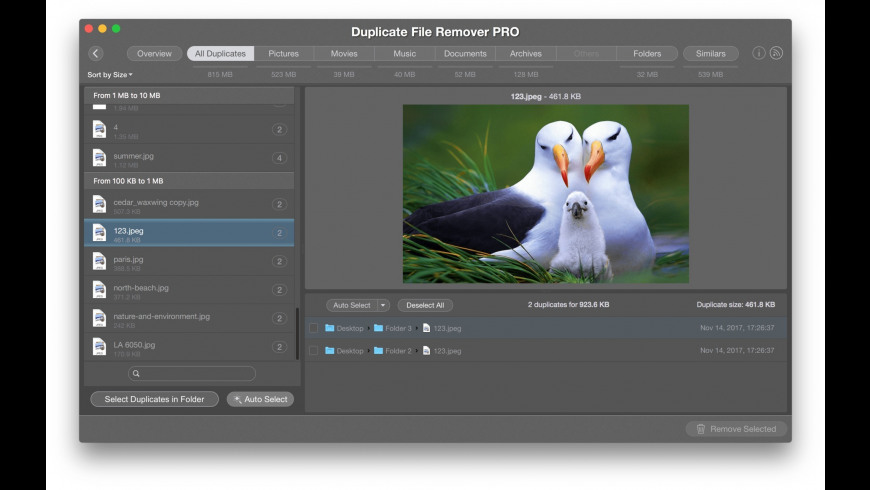Click the summer.jpg file icon
The height and width of the screenshot is (490, 870).
pos(99,158)
